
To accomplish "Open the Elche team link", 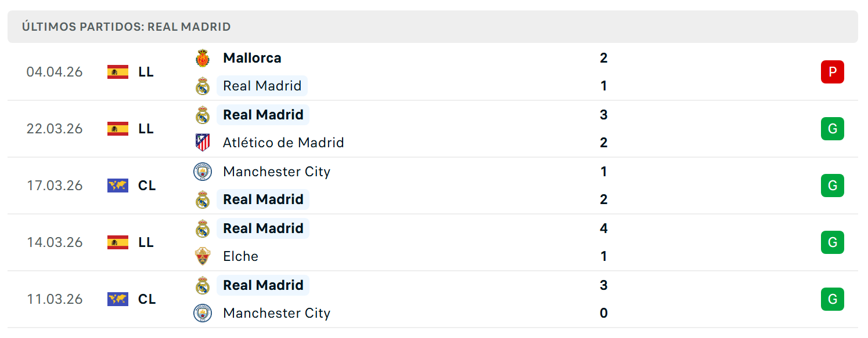I will point(240,256).
